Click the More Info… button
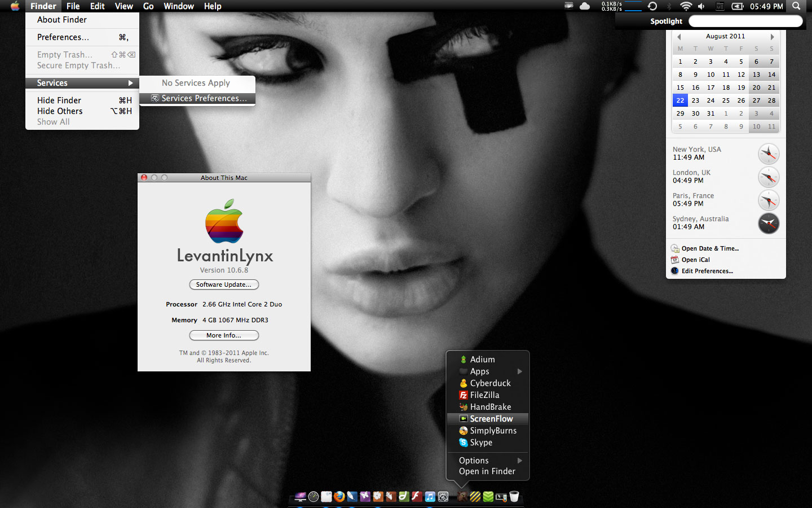Image resolution: width=812 pixels, height=508 pixels. 224,335
